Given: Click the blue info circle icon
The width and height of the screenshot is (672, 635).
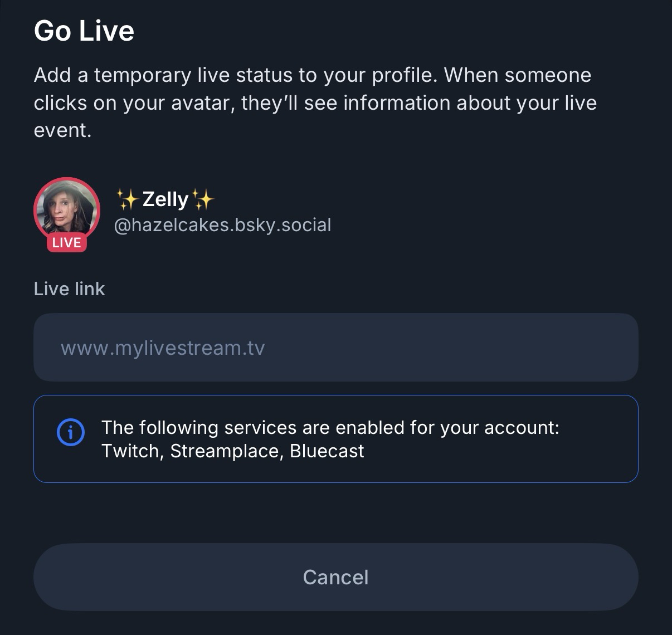Looking at the screenshot, I should point(71,432).
